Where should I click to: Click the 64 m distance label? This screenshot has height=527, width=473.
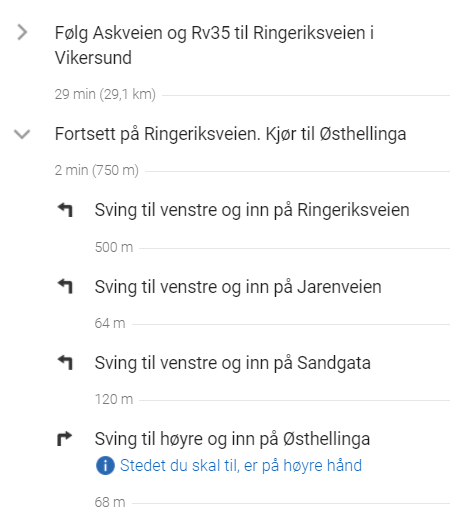110,323
